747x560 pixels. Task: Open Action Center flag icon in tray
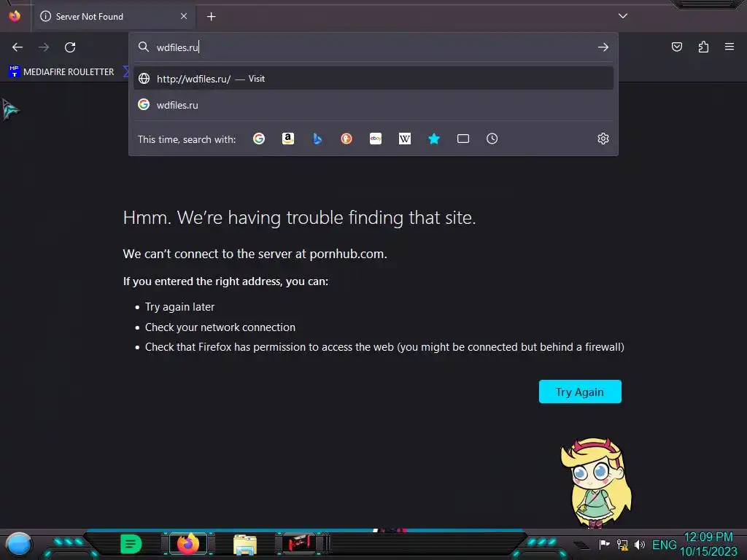(x=604, y=544)
